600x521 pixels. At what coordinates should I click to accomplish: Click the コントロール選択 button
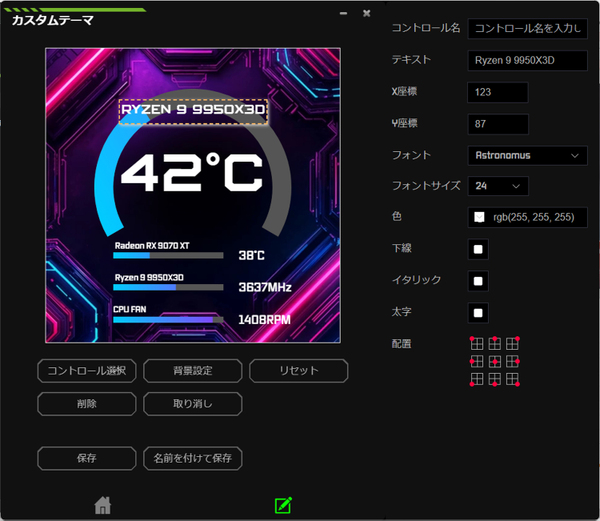(x=87, y=371)
